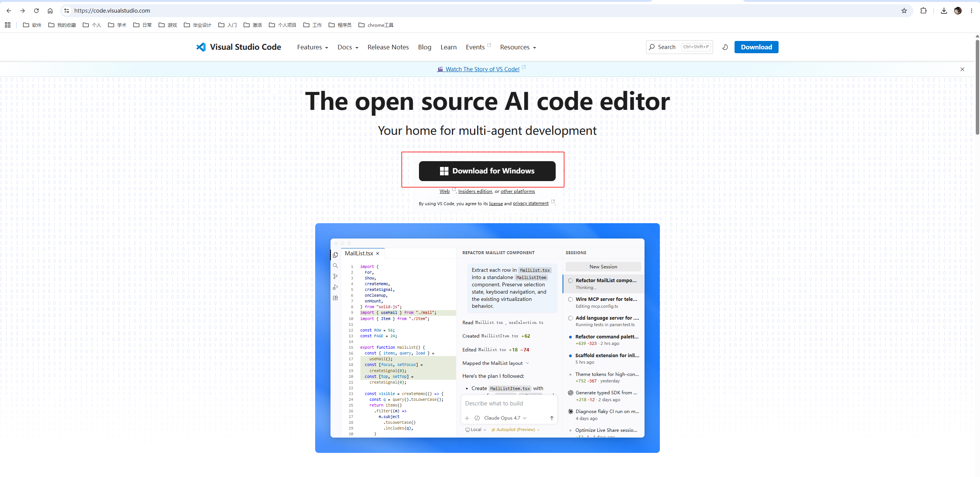Screen dimensions: 980x477
Task: Click Download for Windows button
Action: click(487, 171)
